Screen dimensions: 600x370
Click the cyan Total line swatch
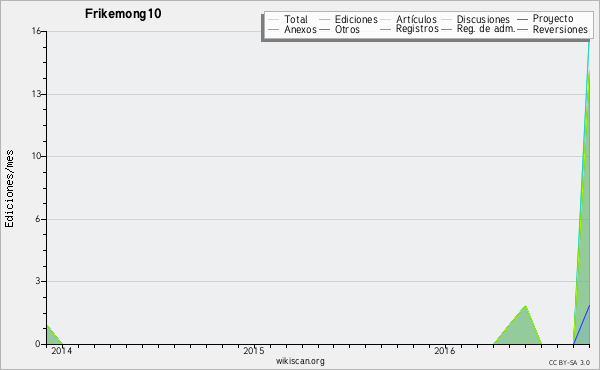[x=273, y=19]
